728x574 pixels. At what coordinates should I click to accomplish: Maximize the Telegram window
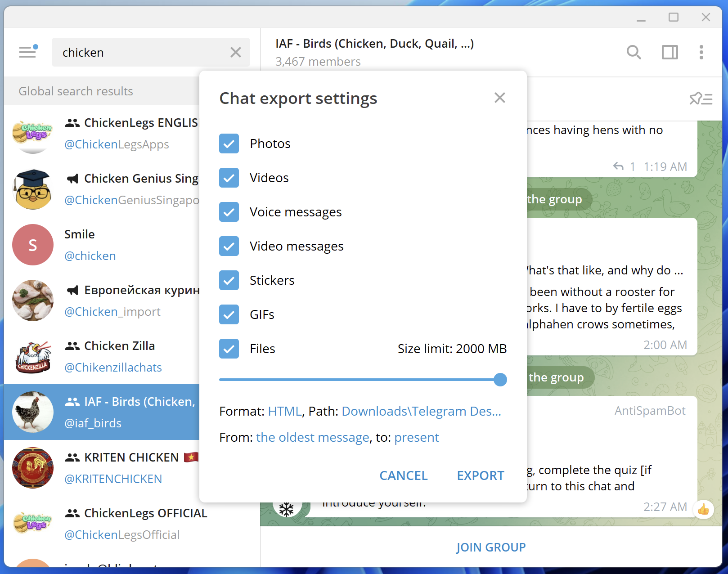coord(674,18)
